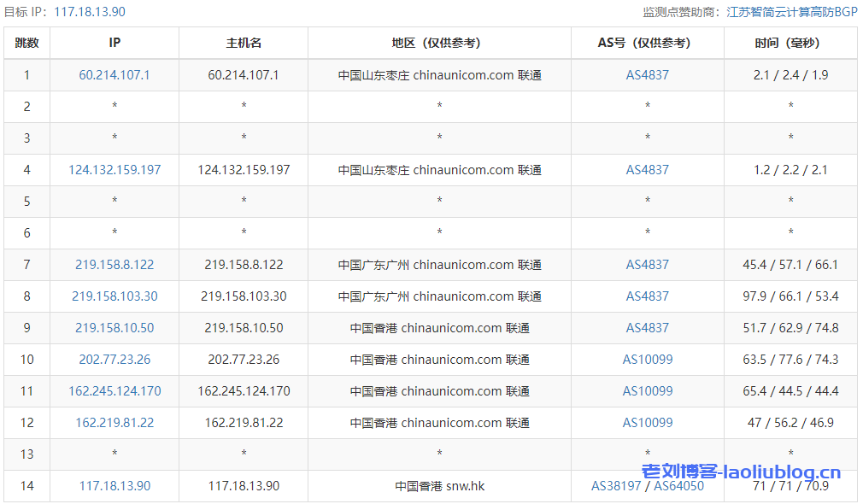Image resolution: width=863 pixels, height=504 pixels.
Task: Open AS4837 link in hop 8 row
Action: click(648, 296)
